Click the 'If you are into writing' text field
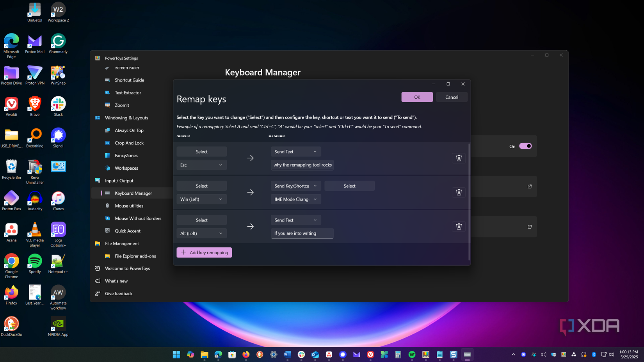This screenshot has height=362, width=644. point(302,233)
